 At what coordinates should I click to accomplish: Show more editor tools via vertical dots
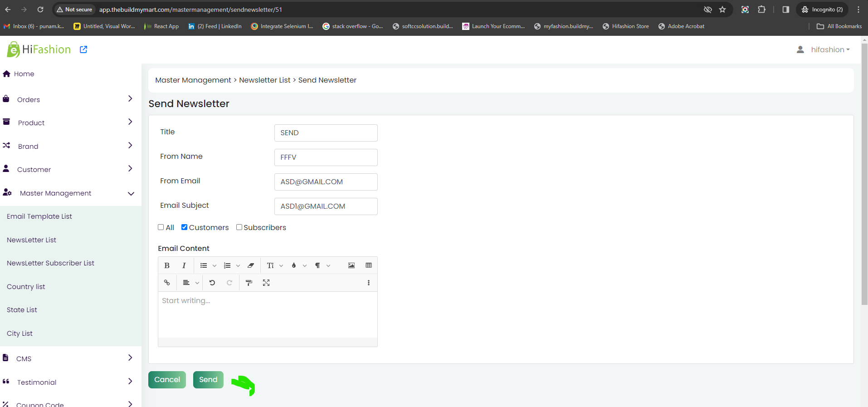pyautogui.click(x=369, y=283)
